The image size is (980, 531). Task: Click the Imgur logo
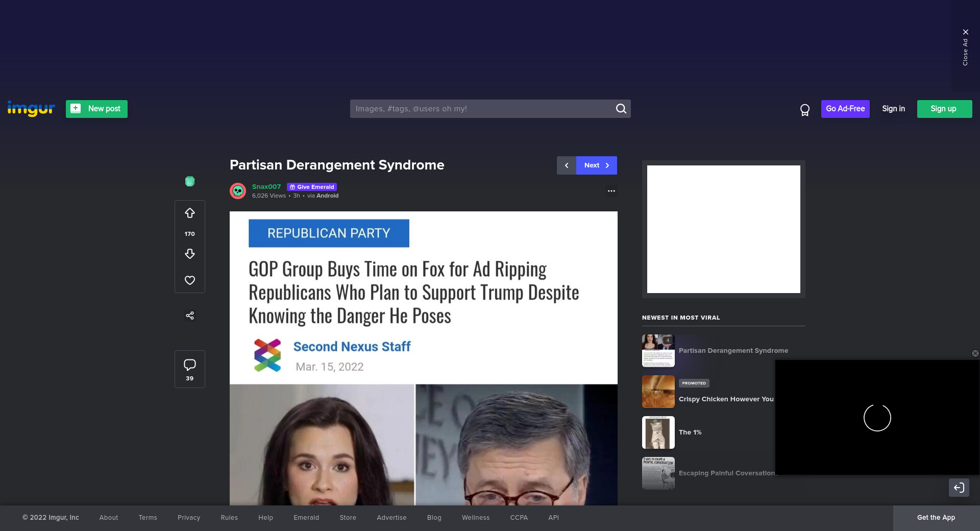[x=31, y=108]
